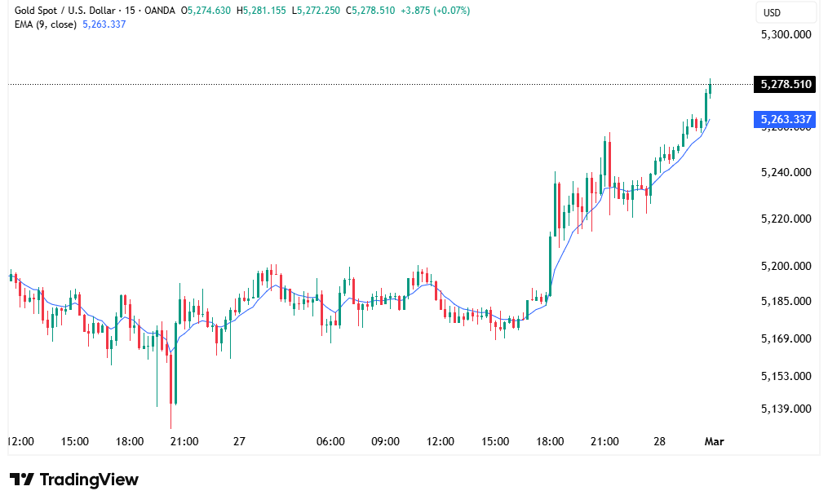Click the blue EMA price-axis label 5,263.337
The image size is (828, 504).
[786, 120]
